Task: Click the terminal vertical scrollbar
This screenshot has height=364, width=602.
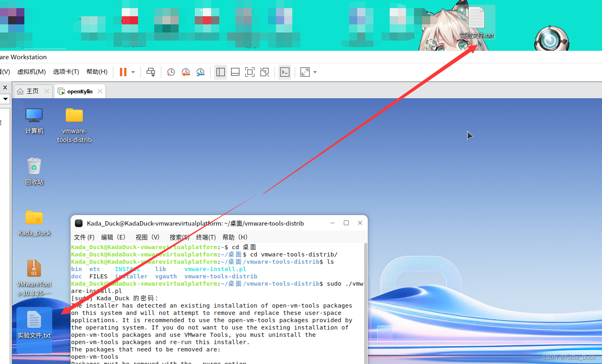Action: (365, 303)
